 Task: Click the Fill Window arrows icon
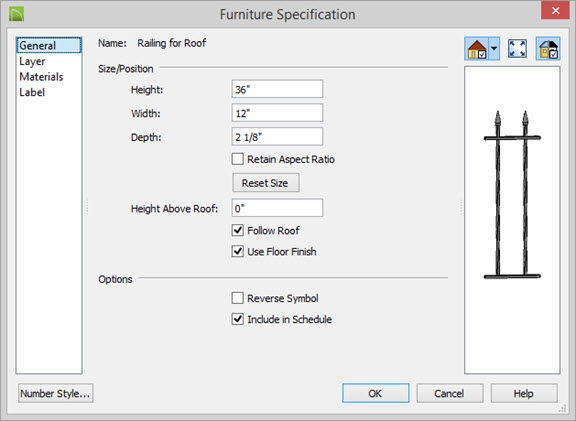[x=517, y=48]
